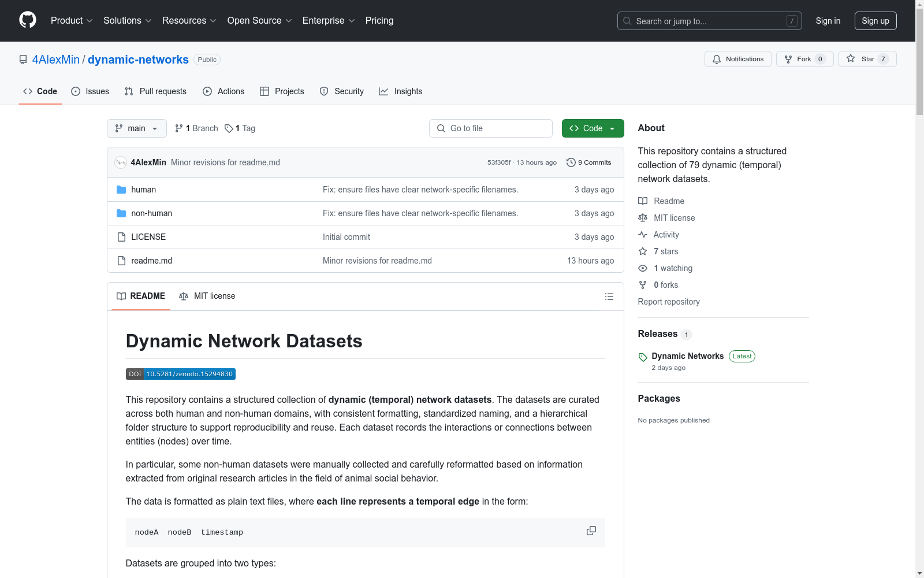924x578 pixels.
Task: Open the Pricing link
Action: click(379, 21)
